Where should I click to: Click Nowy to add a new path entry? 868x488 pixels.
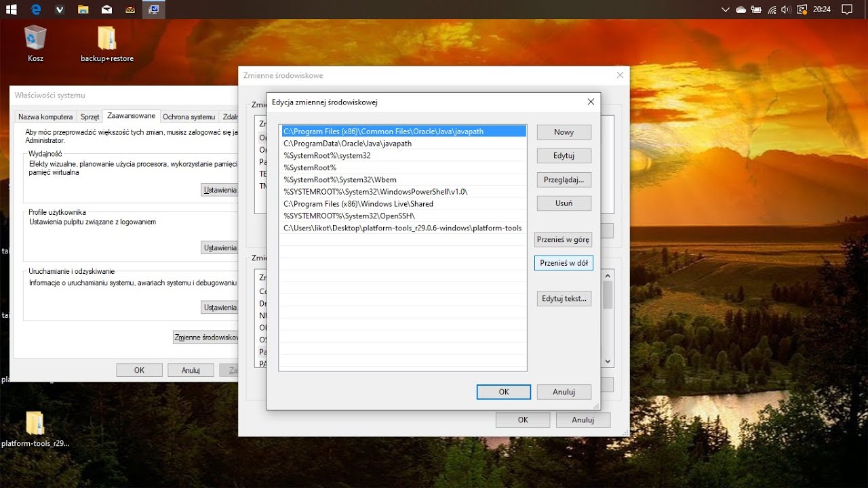pyautogui.click(x=564, y=132)
